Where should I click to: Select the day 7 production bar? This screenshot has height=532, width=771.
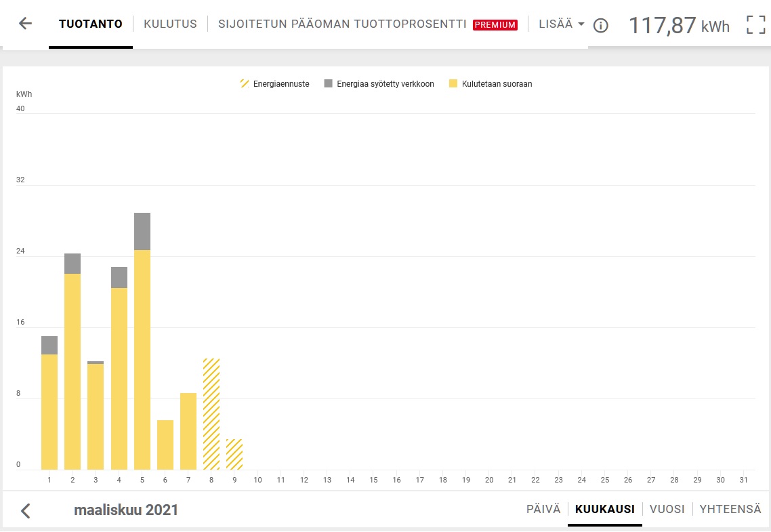tap(188, 432)
